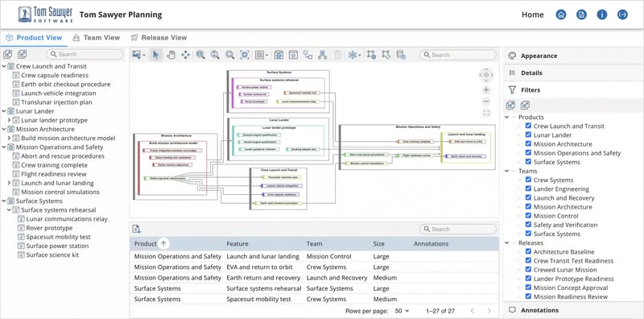
Task: Open the frame-icon dropdown in diagram toolbar
Action: (x=261, y=55)
